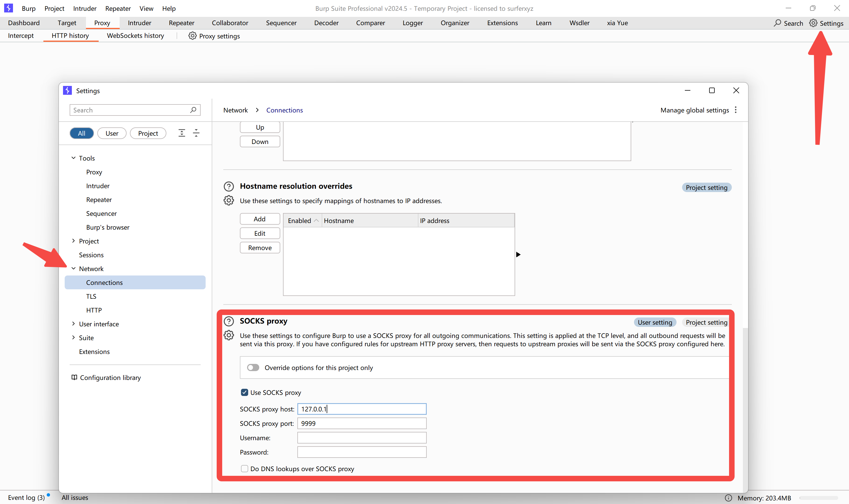Open Proxy settings gear icon

[192, 36]
